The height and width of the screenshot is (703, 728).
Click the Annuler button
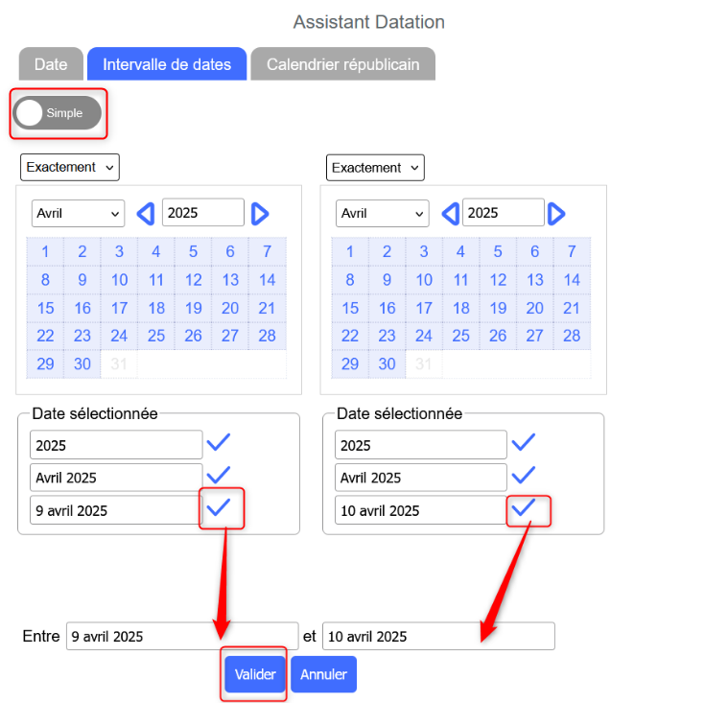(323, 674)
